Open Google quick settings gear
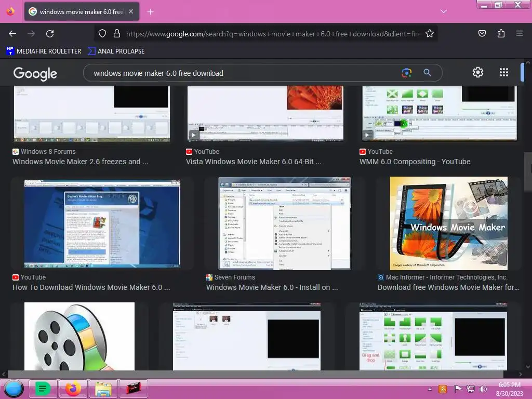This screenshot has width=532, height=399. 478,72
